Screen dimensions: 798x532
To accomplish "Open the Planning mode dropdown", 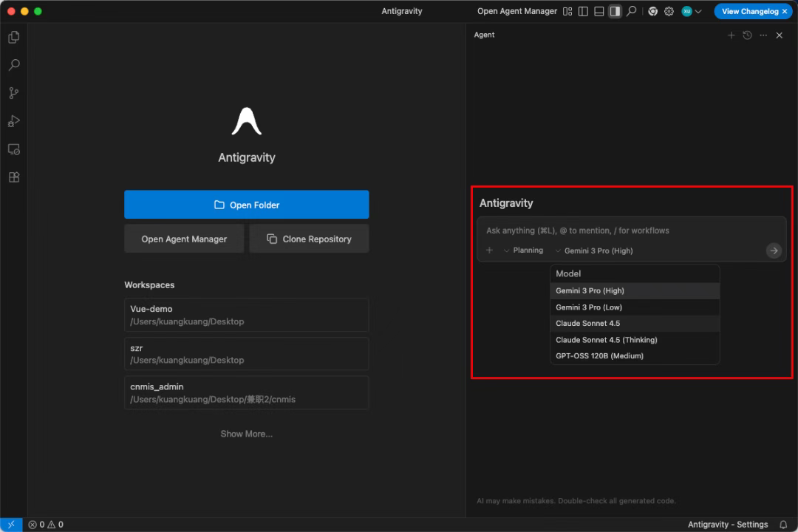I will (x=523, y=250).
